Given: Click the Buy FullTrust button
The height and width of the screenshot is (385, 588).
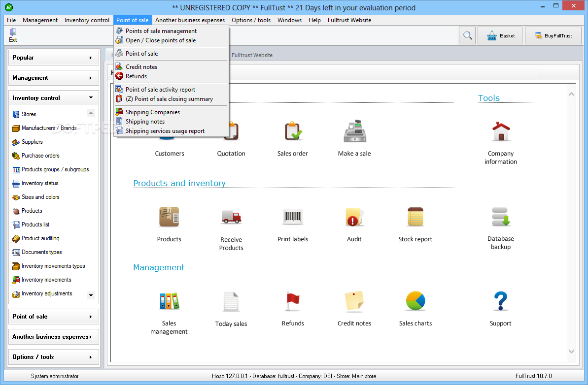Looking at the screenshot, I should pos(553,35).
